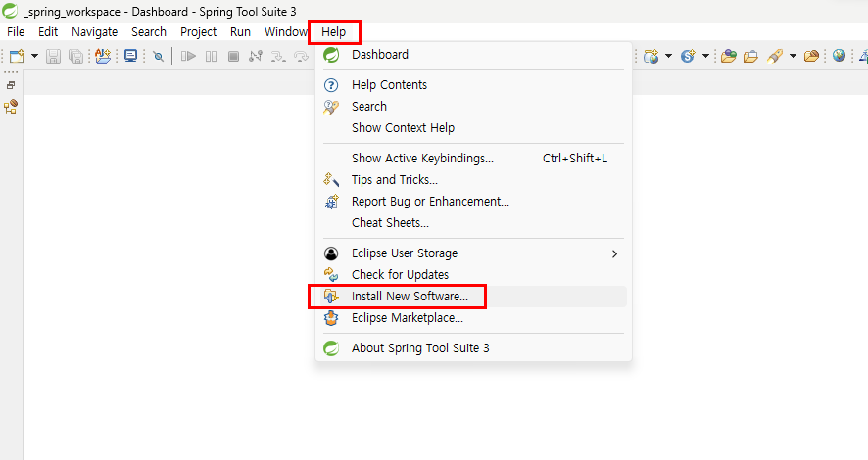Click the debug Terminate stop icon
Screen dimensions: 868x460
pyautogui.click(x=233, y=56)
